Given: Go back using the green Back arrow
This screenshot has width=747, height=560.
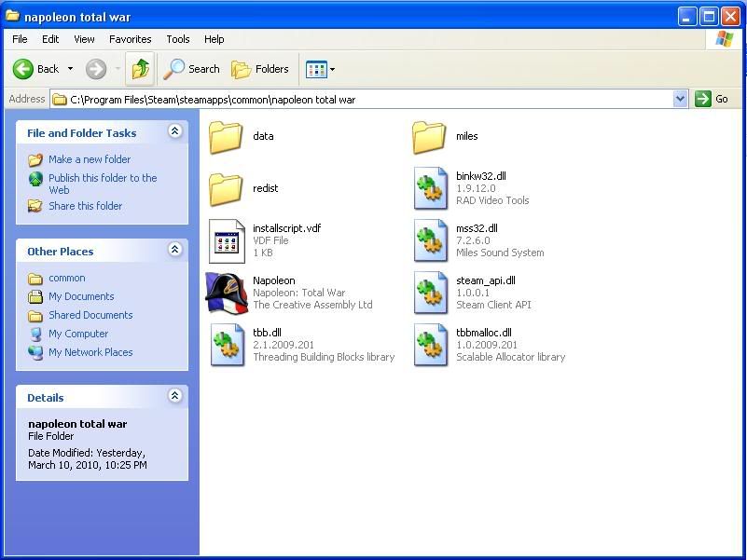Looking at the screenshot, I should [x=23, y=70].
